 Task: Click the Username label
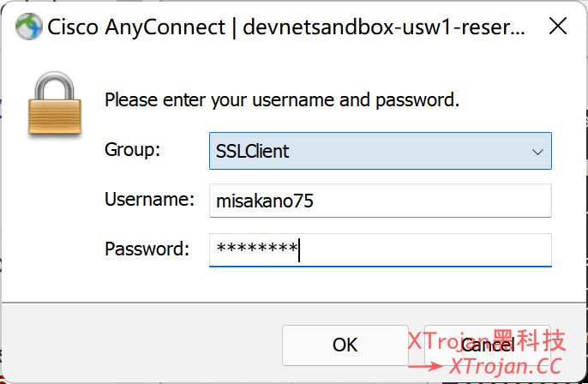click(150, 200)
